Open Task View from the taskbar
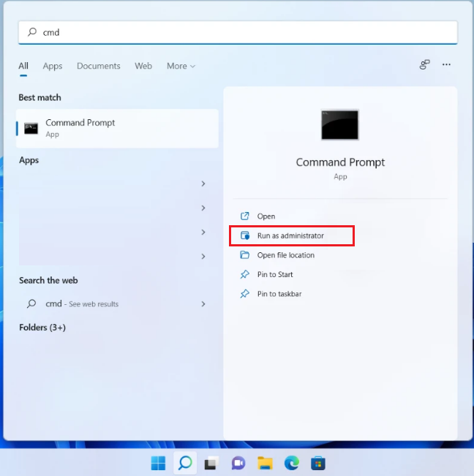The image size is (474, 476). (x=211, y=464)
